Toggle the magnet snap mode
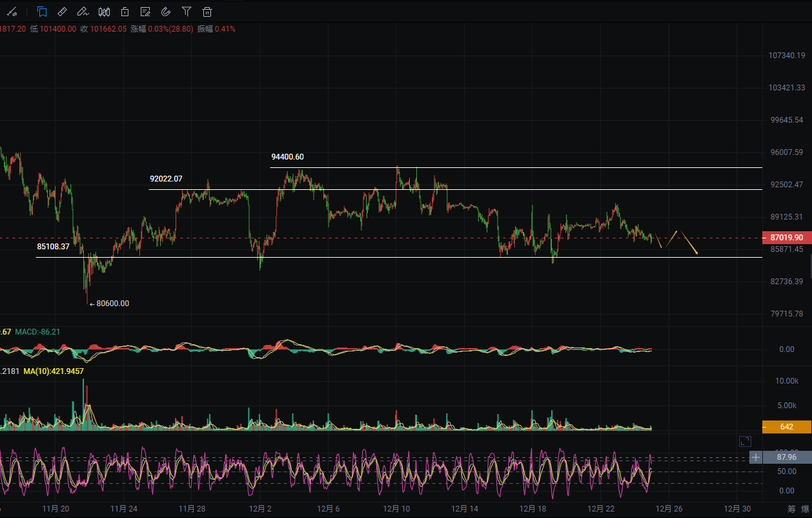 click(x=166, y=12)
